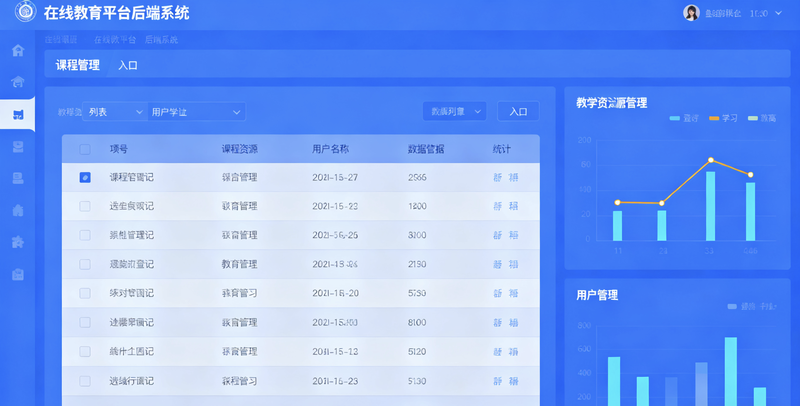Open the 数据列率 dropdown
800x406 pixels.
tap(455, 112)
